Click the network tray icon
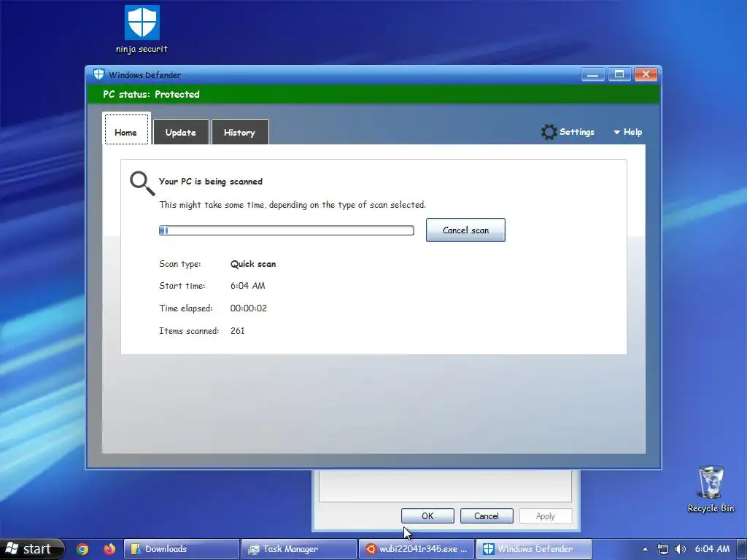 662,549
